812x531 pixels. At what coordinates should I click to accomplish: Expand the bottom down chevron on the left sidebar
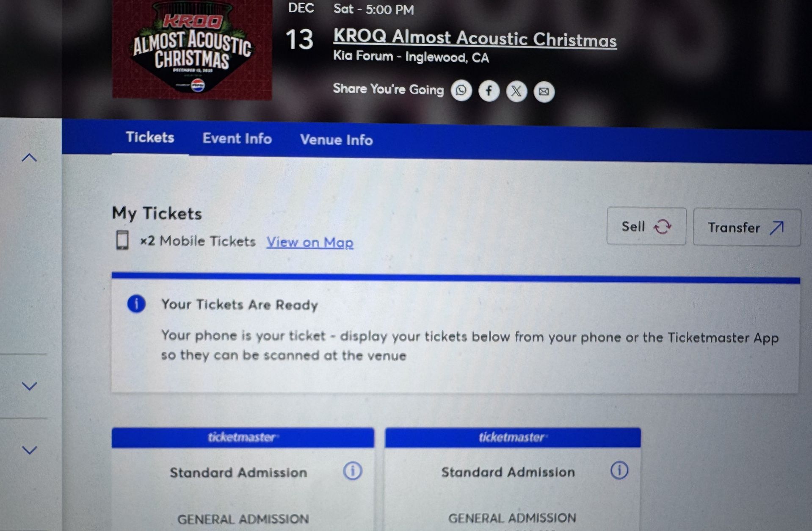29,450
